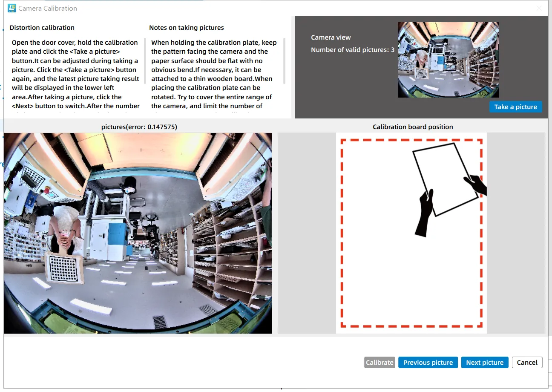The width and height of the screenshot is (552, 392).
Task: Go to the Previous picture
Action: (428, 363)
